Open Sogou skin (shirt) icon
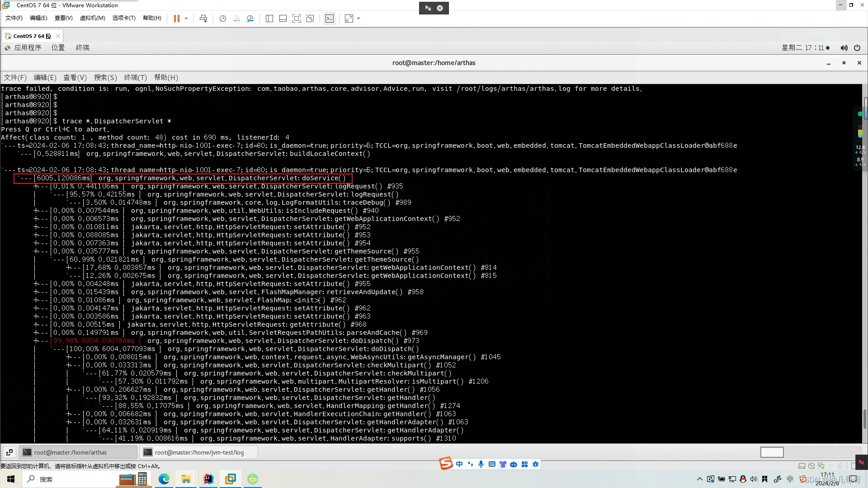The width and height of the screenshot is (868, 488). point(503,465)
